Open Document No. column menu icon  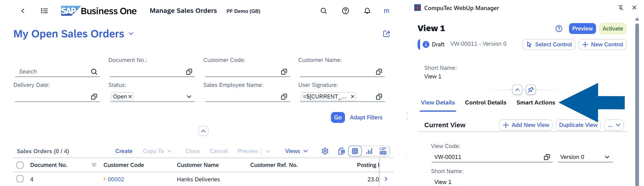click(x=94, y=165)
